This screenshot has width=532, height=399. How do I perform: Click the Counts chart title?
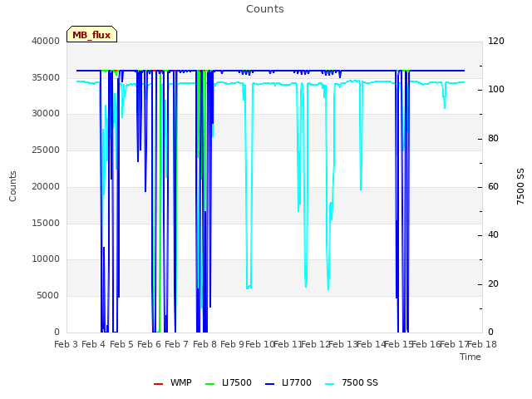(x=265, y=9)
